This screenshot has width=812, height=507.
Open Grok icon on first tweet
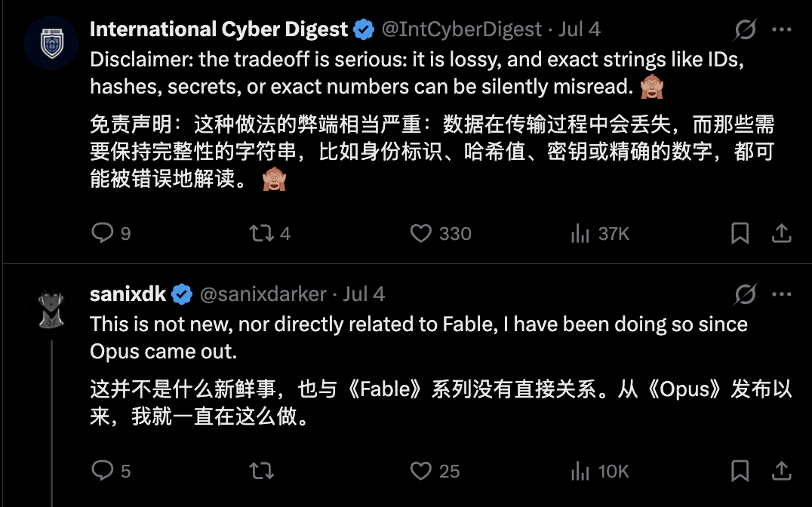[x=745, y=29]
